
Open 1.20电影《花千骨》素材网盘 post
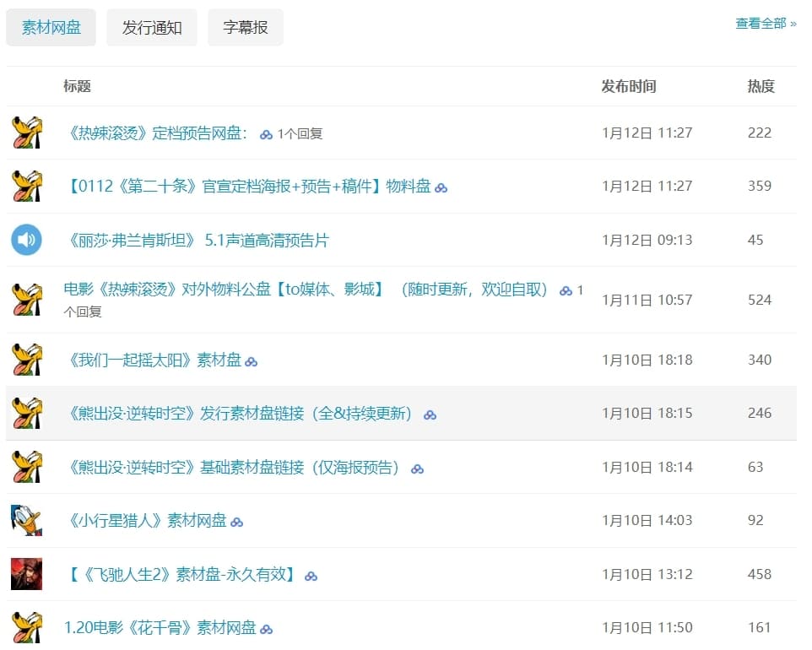tap(160, 627)
